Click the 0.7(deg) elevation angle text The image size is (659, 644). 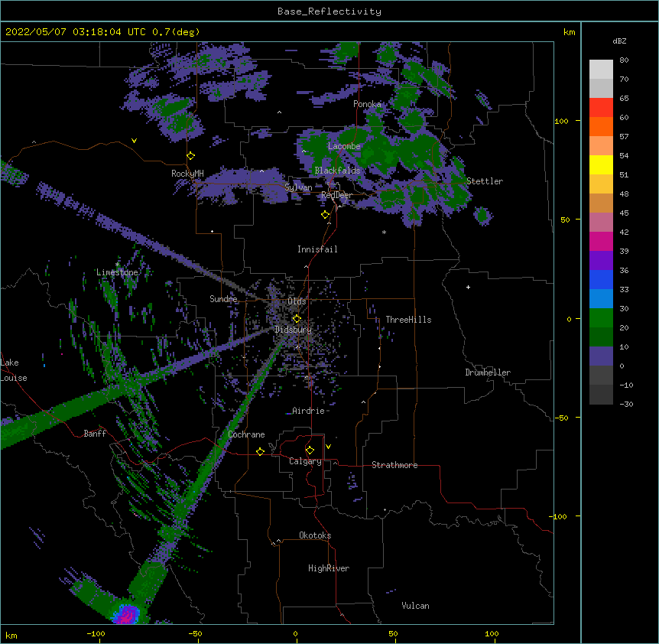click(176, 32)
